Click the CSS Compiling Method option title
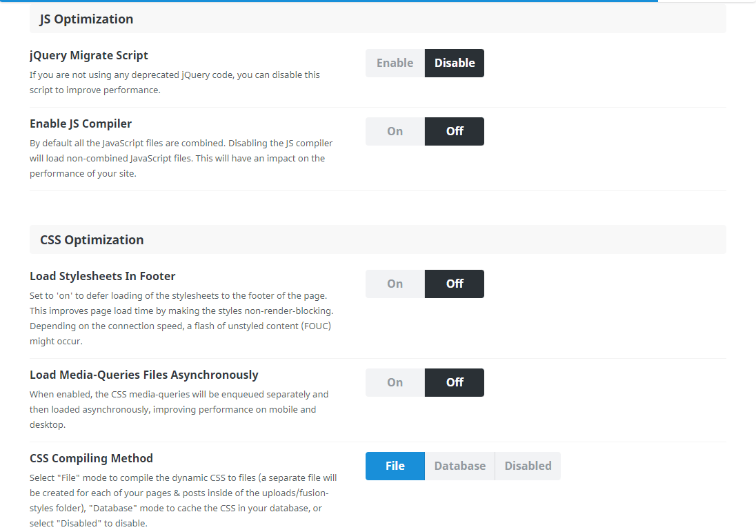The image size is (756, 532). coord(91,458)
